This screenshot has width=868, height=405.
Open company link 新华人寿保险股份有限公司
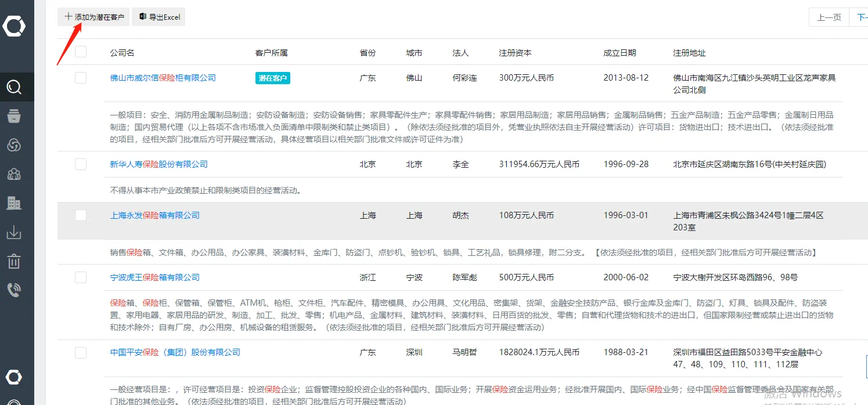point(159,164)
